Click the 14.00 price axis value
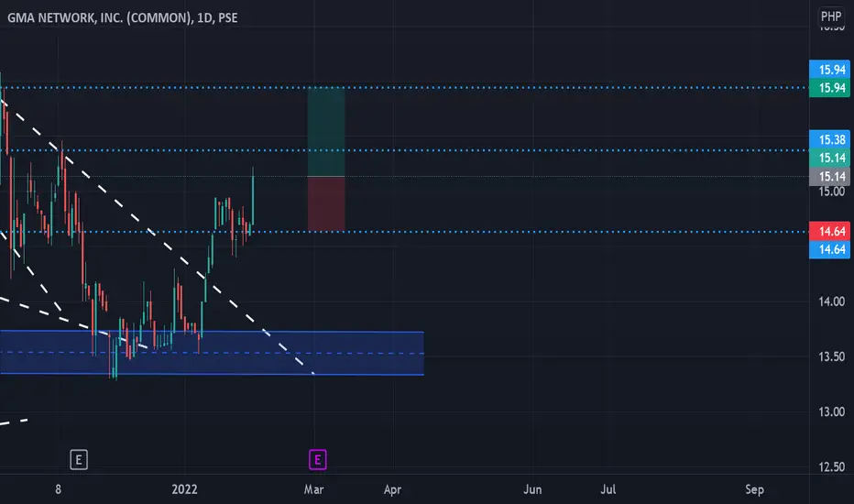The height and width of the screenshot is (504, 854). point(832,301)
